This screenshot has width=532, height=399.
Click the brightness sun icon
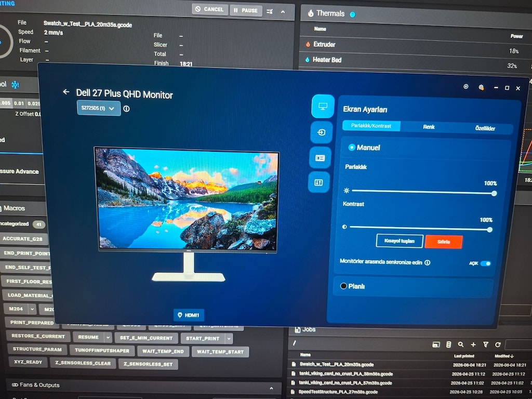click(347, 190)
